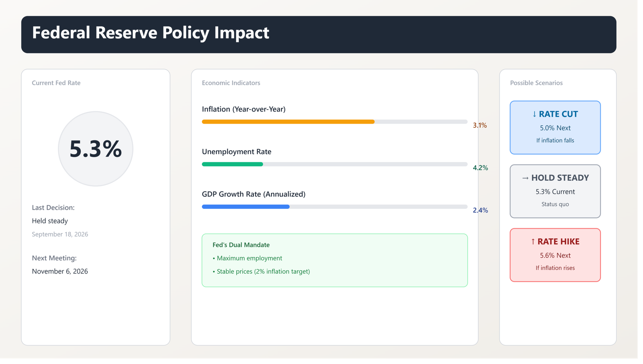
Task: Click the Stable prices bullet text
Action: [x=261, y=272]
